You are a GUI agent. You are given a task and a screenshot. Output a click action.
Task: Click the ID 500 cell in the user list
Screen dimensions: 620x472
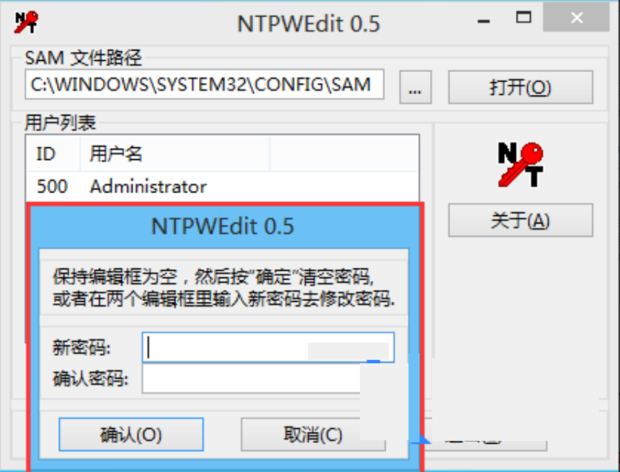tap(52, 186)
